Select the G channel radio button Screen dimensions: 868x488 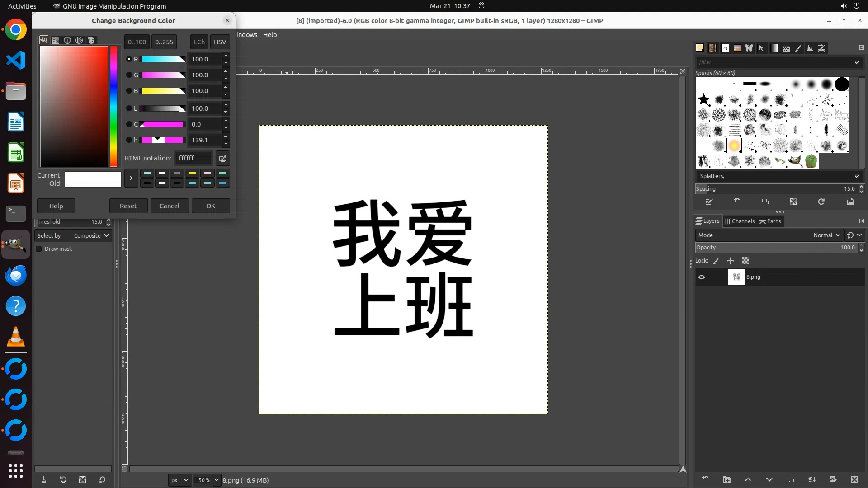(129, 75)
